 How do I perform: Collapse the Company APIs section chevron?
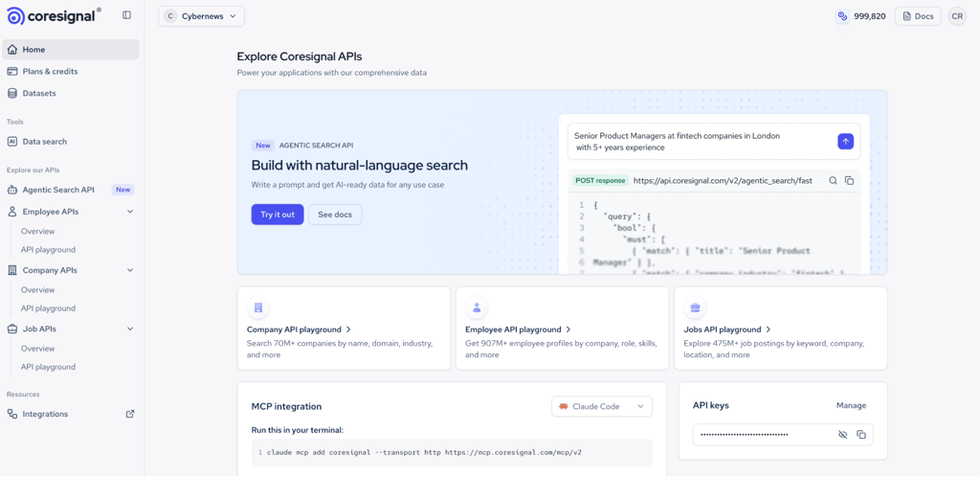coord(130,270)
